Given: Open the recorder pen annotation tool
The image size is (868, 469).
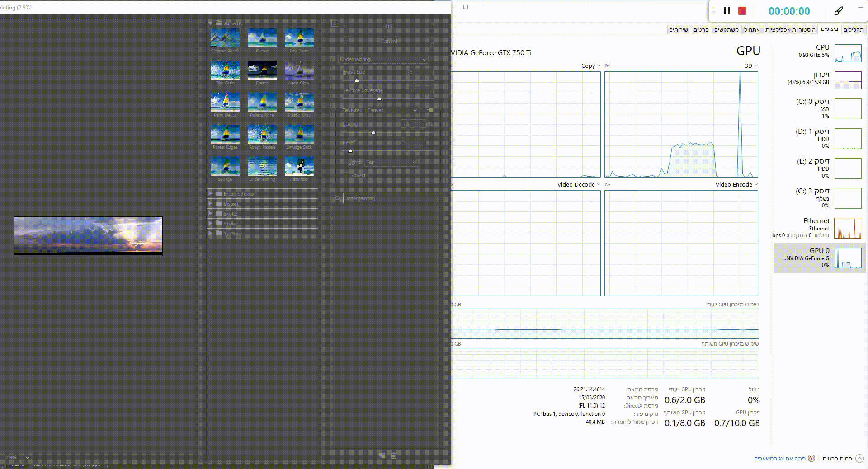Looking at the screenshot, I should click(839, 11).
